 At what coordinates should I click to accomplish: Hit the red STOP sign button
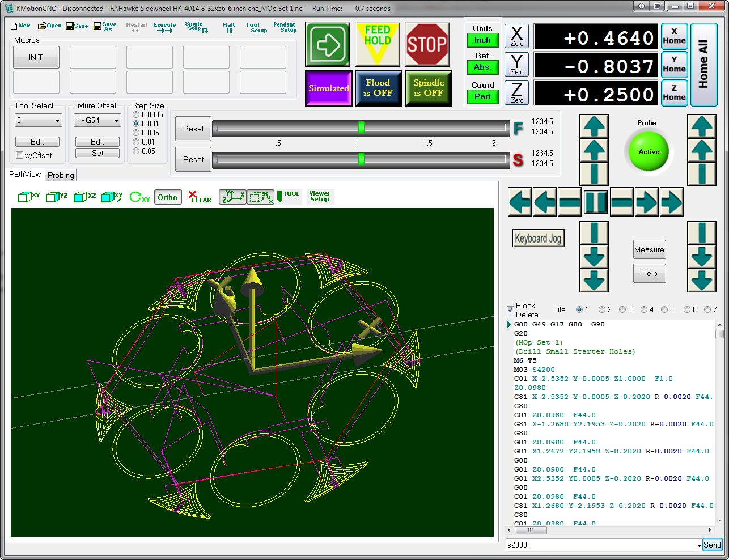pyautogui.click(x=427, y=44)
